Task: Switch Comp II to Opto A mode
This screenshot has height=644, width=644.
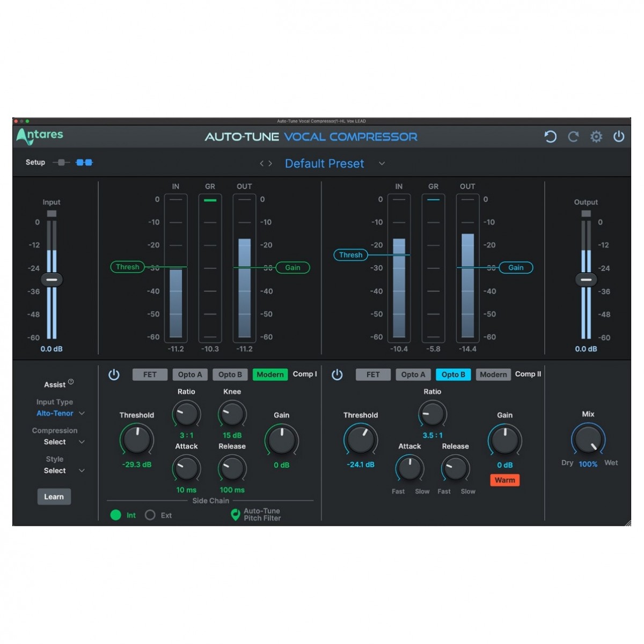Action: [413, 375]
